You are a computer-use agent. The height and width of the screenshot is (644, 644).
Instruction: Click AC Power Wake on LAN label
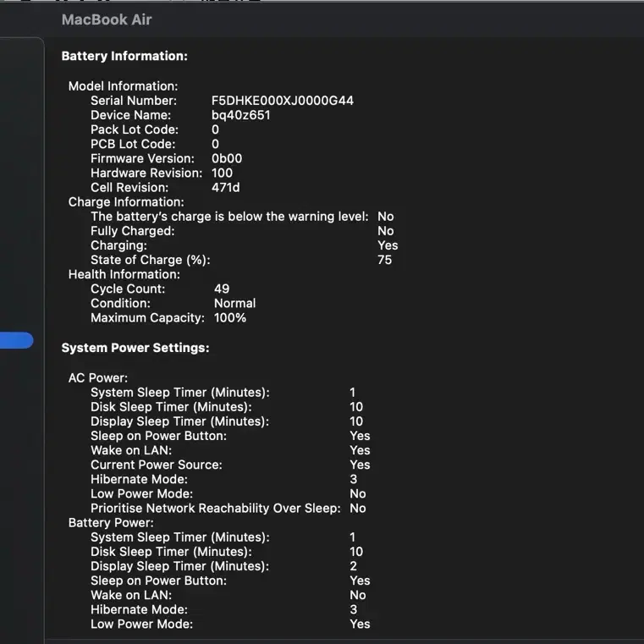coord(131,450)
